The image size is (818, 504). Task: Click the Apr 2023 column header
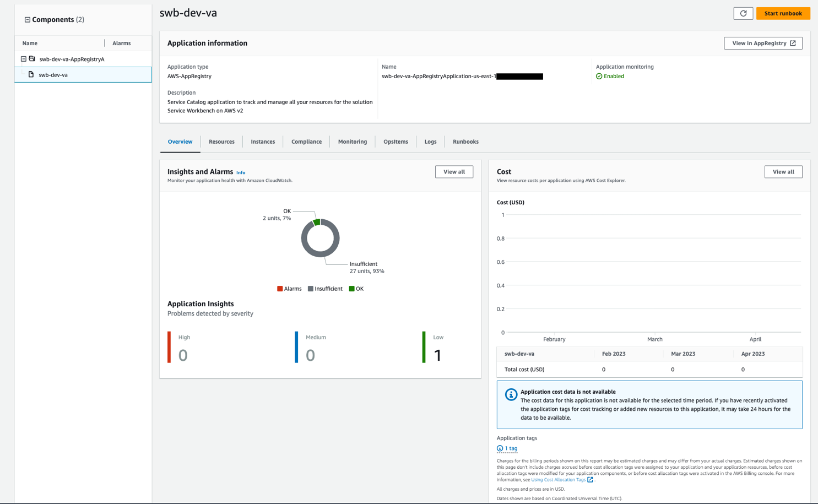pos(753,354)
